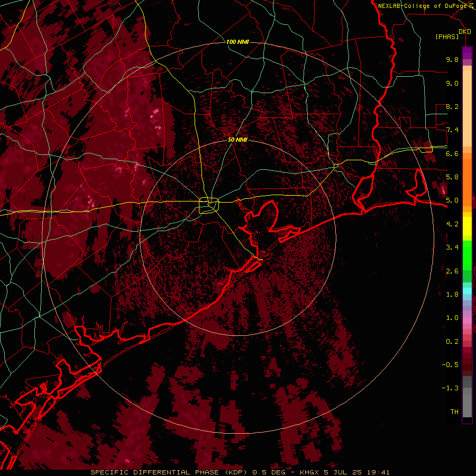Click the 9.8 value on the color scale
The image size is (476, 476).
pyautogui.click(x=452, y=59)
